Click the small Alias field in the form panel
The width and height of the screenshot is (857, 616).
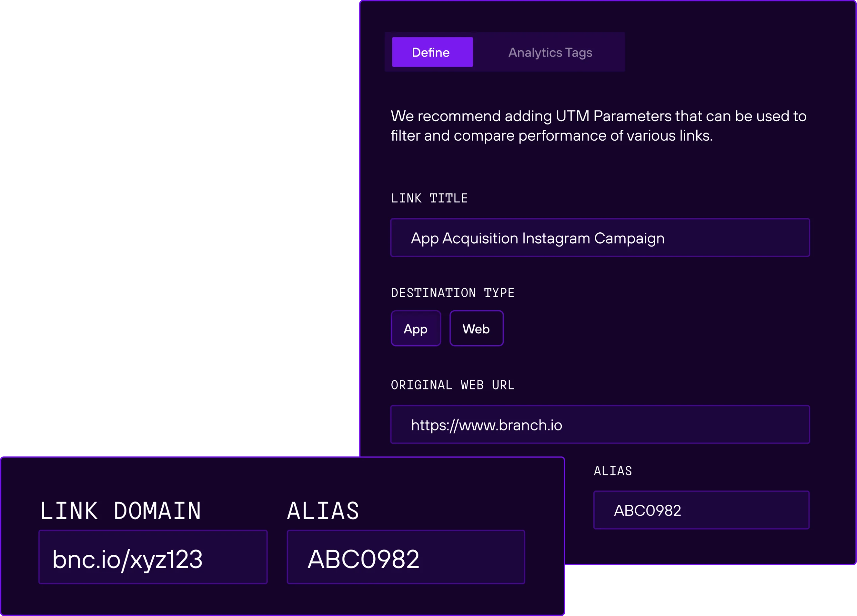(701, 510)
